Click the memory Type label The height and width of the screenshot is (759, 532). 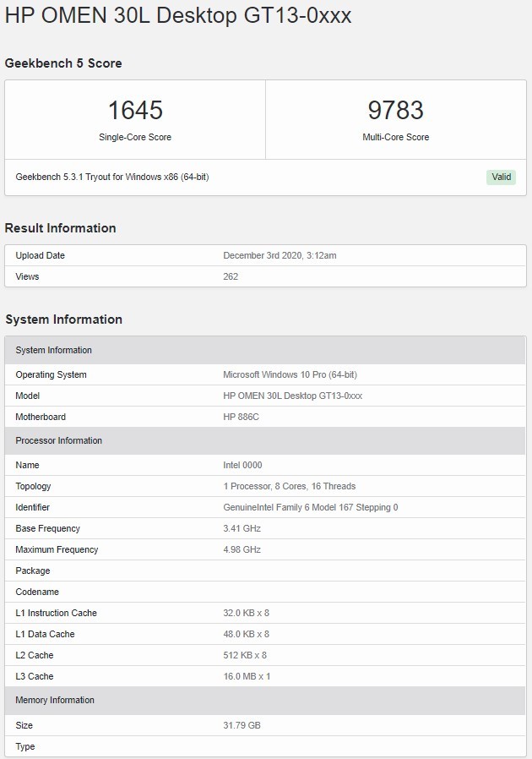[25, 746]
